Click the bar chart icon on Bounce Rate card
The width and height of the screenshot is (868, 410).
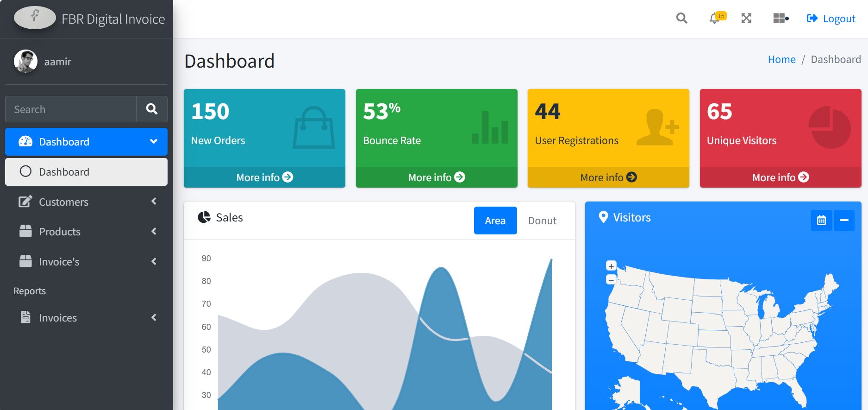tap(490, 127)
